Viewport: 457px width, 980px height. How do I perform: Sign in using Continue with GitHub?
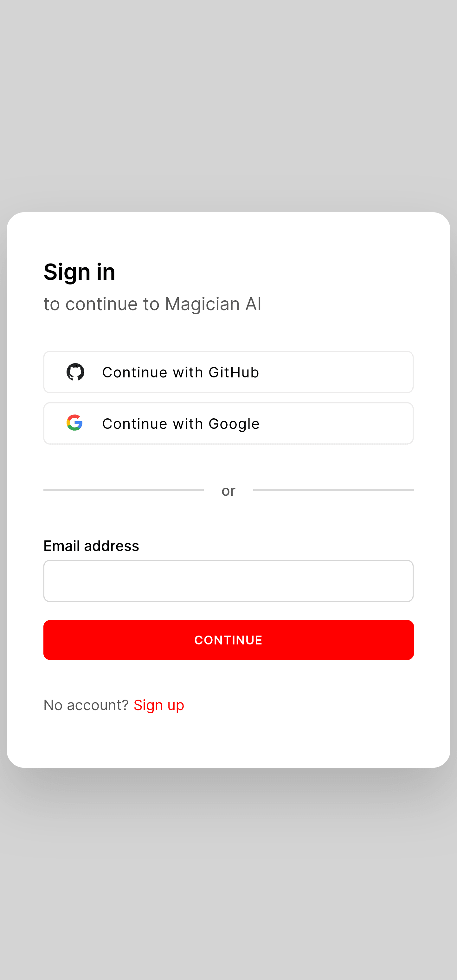coord(229,372)
